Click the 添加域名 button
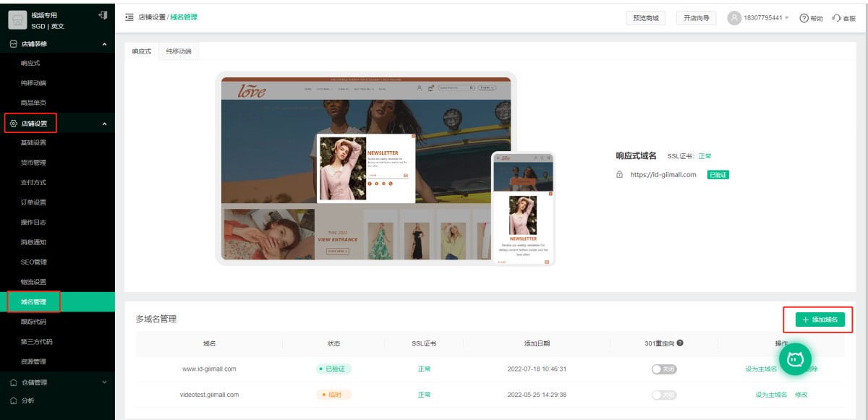 pos(820,319)
